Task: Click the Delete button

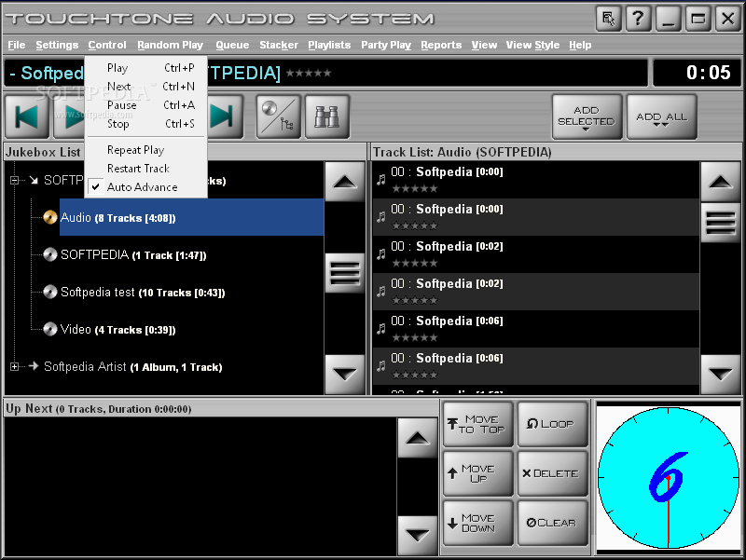Action: coord(553,473)
